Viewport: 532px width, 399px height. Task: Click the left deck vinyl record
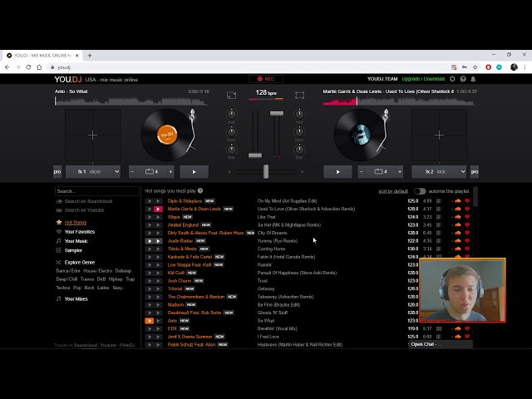point(166,135)
